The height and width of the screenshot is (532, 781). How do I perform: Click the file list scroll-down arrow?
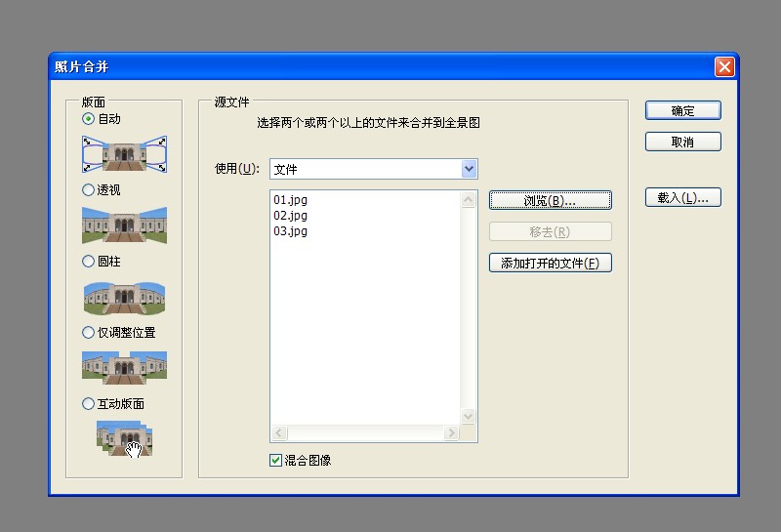(469, 416)
